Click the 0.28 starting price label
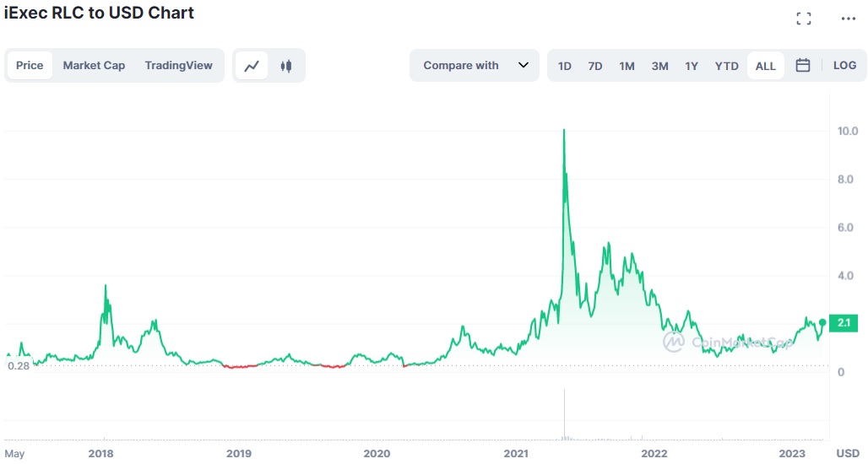868x464 pixels. (19, 366)
